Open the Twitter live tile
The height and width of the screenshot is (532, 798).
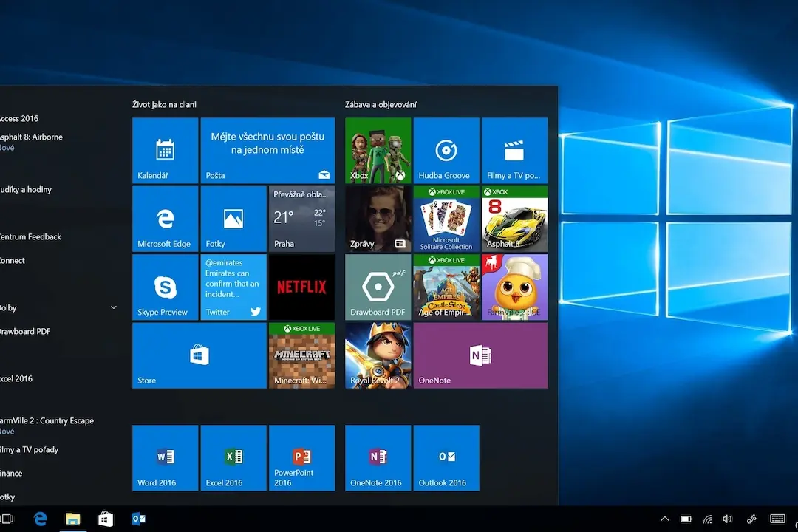tap(233, 287)
